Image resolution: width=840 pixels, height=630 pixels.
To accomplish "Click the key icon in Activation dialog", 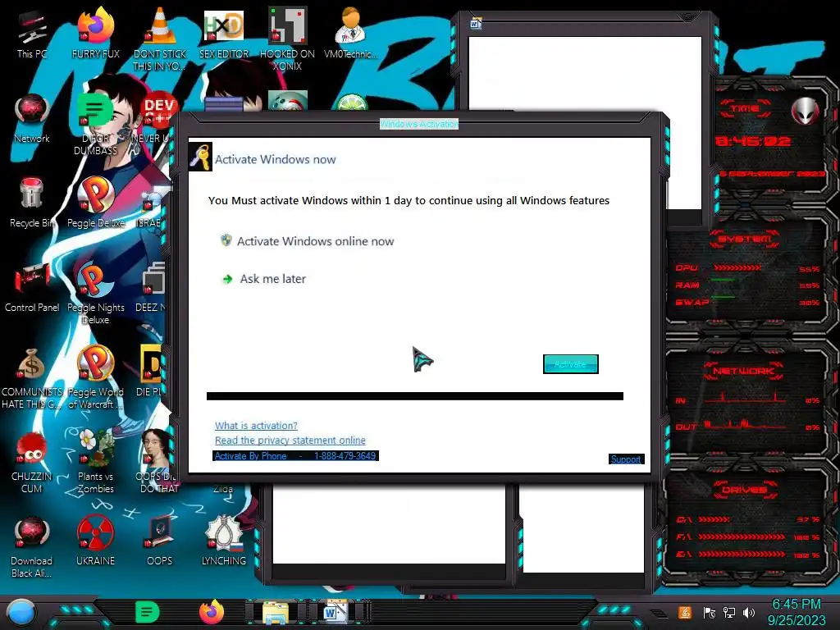I will (x=200, y=157).
